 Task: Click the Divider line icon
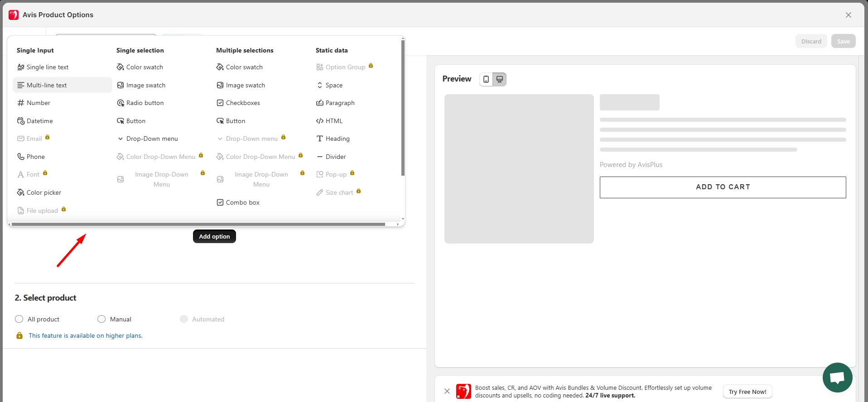pos(320,157)
